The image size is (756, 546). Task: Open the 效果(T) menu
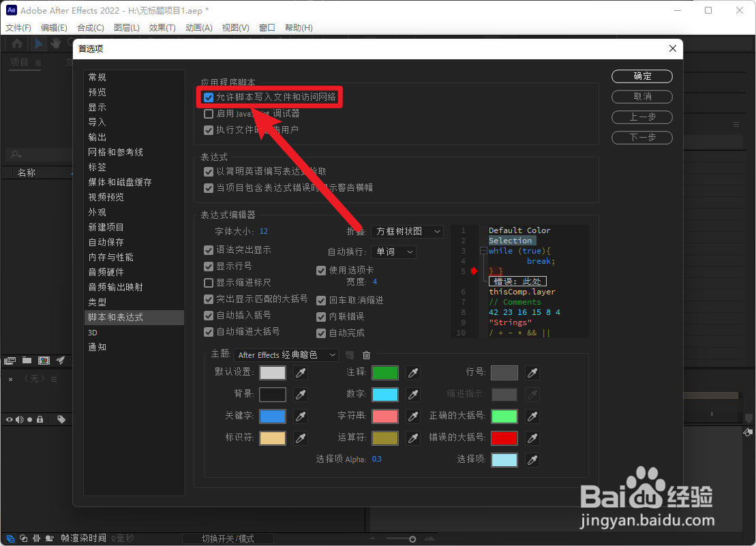(162, 28)
